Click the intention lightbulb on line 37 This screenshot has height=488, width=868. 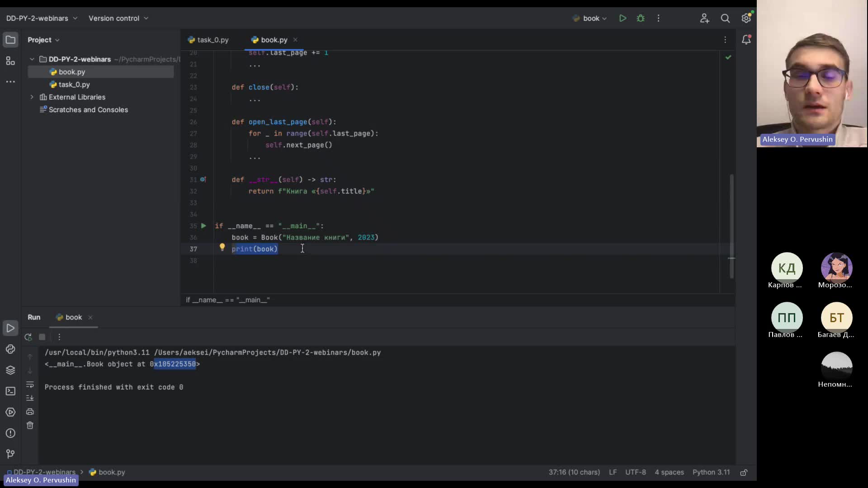pos(222,247)
